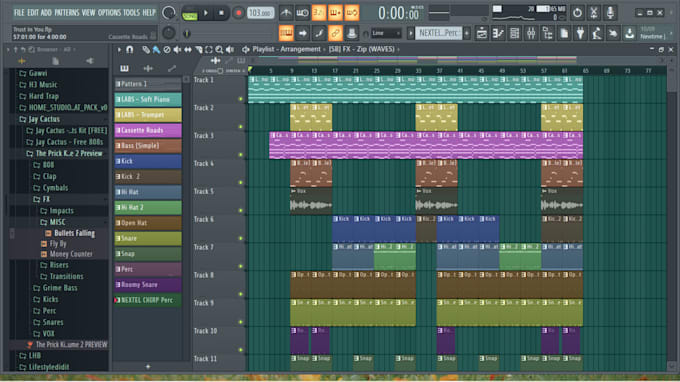680x382 pixels.
Task: Stop playback with the stop button
Action: (221, 13)
